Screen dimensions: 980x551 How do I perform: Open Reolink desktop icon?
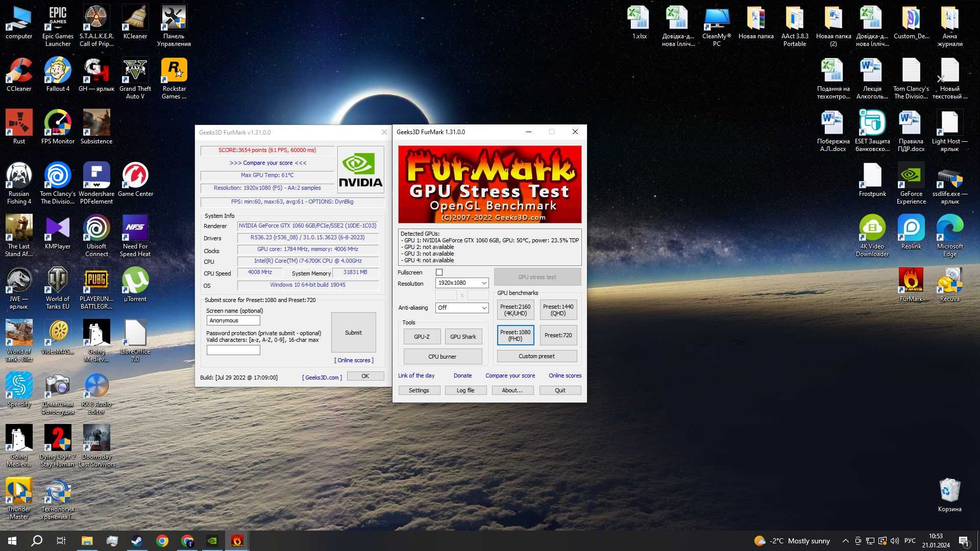(911, 232)
